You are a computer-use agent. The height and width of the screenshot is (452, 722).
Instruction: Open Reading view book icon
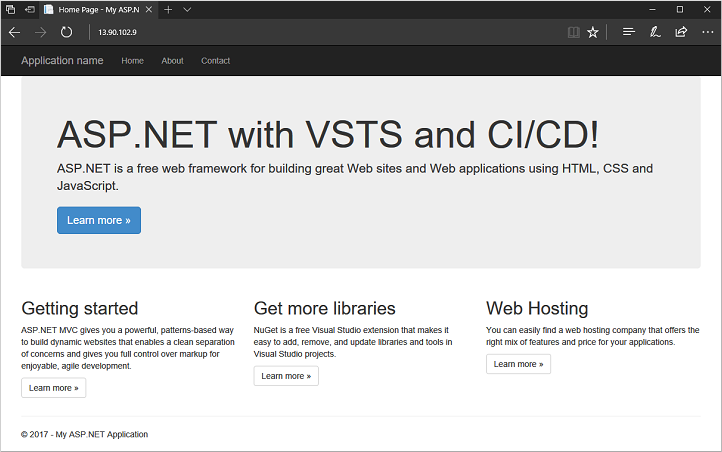573,32
